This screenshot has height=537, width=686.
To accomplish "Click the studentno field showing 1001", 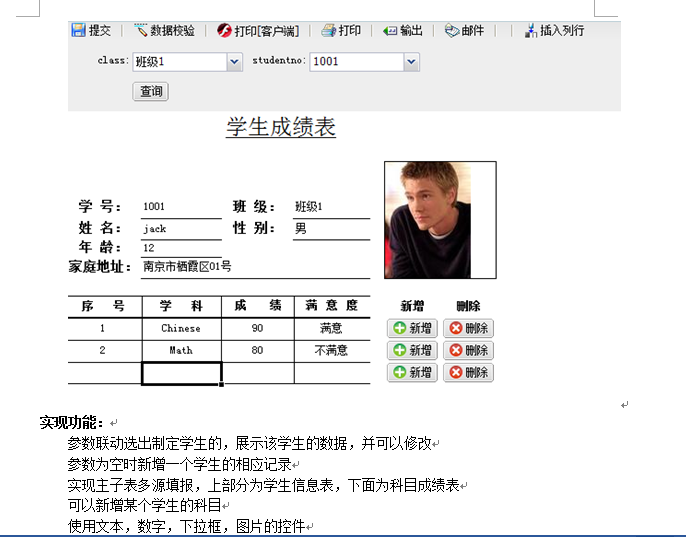I will [357, 62].
